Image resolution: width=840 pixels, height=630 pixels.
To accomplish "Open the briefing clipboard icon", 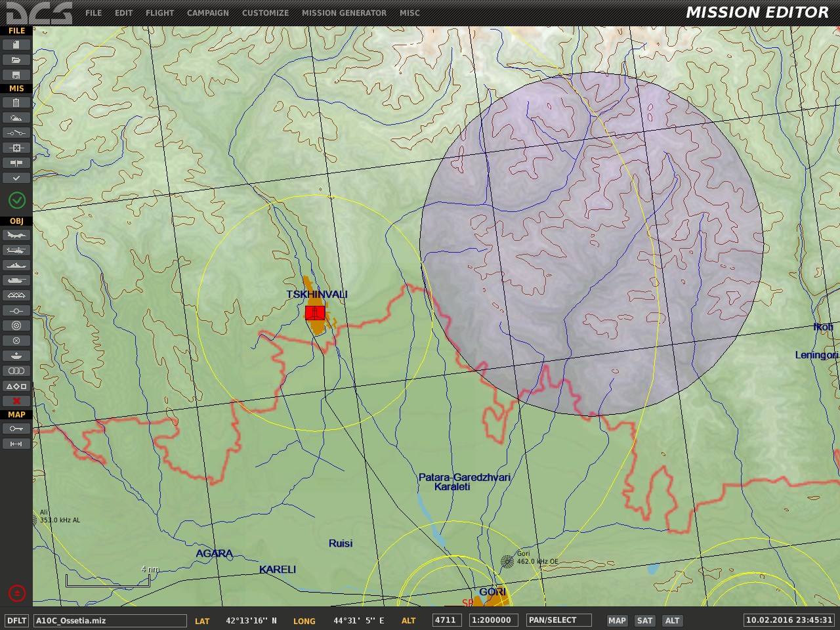I will (16, 102).
